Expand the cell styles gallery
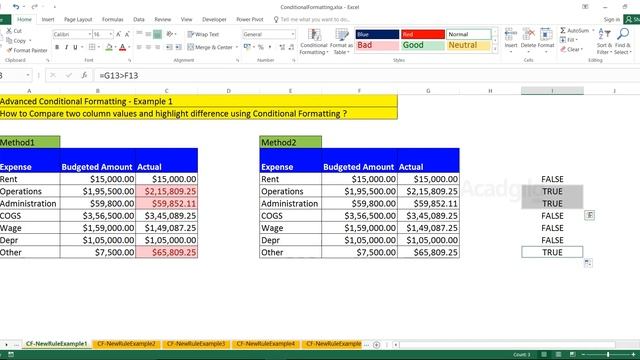Viewport: 640px width, 360px height. 495,49
